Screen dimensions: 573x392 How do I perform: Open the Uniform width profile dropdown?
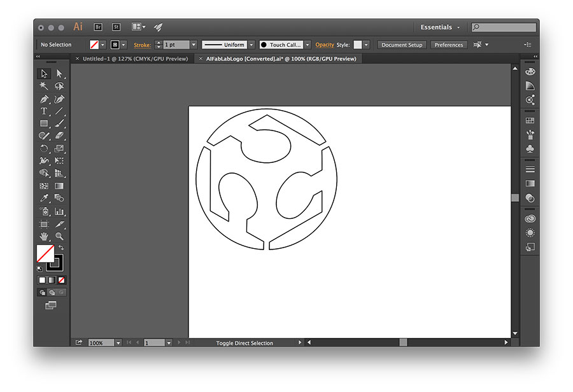tap(251, 45)
